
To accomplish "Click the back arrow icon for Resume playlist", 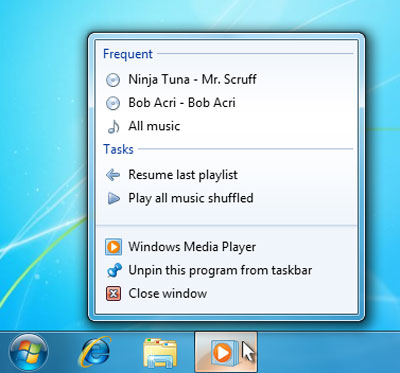I will 113,175.
